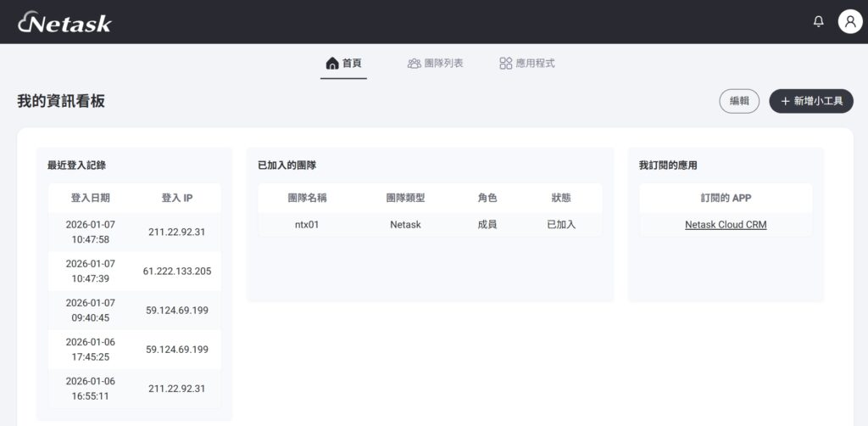Click the Netask logo
Screen dimensions: 868x426
pyautogui.click(x=64, y=22)
